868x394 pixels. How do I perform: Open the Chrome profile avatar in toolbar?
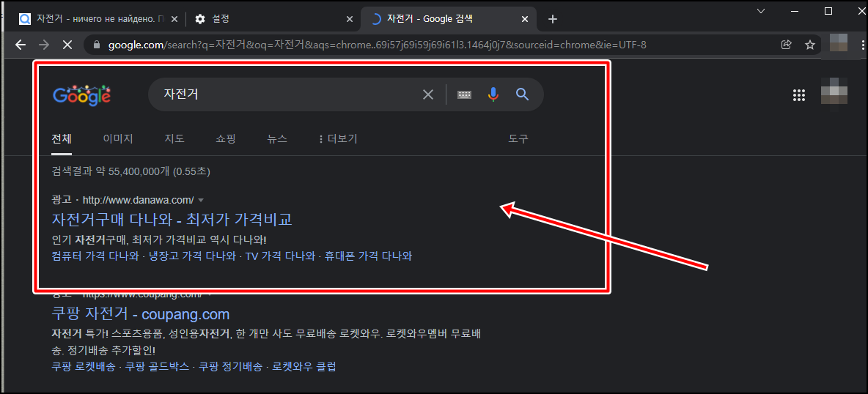(x=839, y=44)
